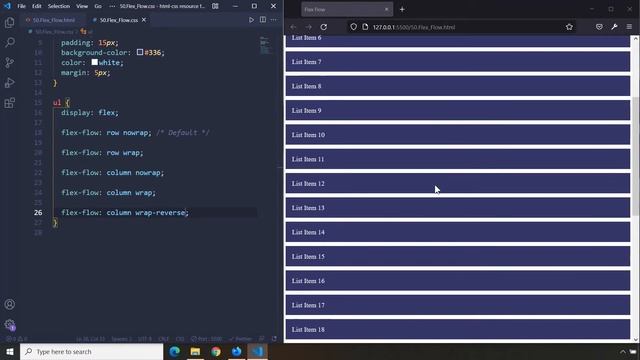
Task: Click the VS Code taskbar icon
Action: [257, 351]
